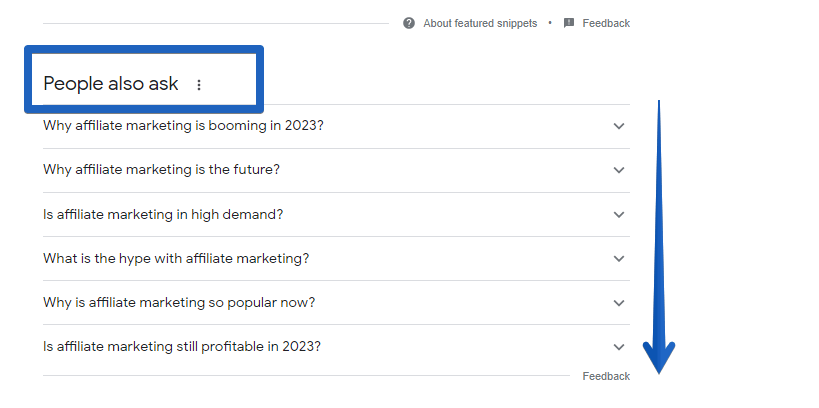Click the People also ask heading
Viewport: 819px width, 408px height.
(111, 84)
